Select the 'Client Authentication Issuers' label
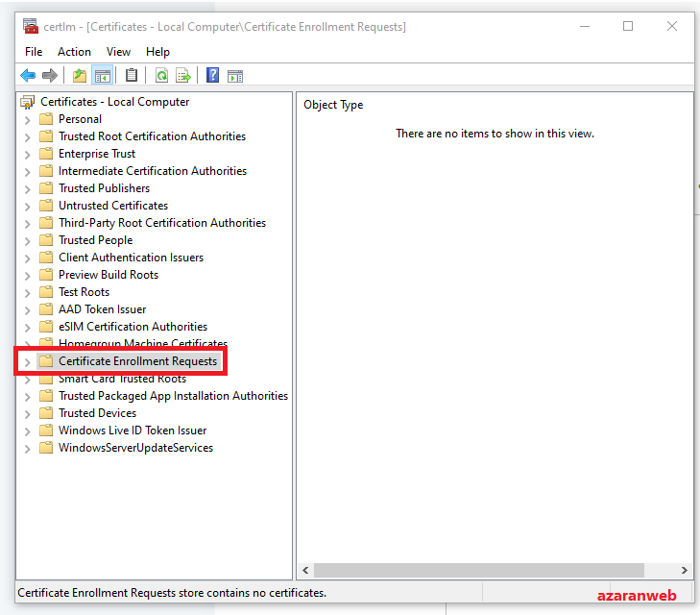Image resolution: width=700 pixels, height=615 pixels. coord(131,258)
